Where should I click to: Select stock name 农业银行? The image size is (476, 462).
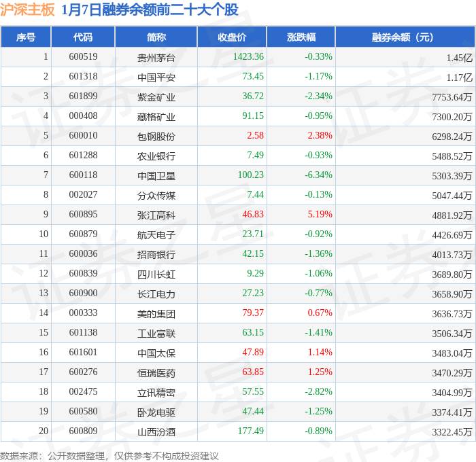click(x=156, y=156)
